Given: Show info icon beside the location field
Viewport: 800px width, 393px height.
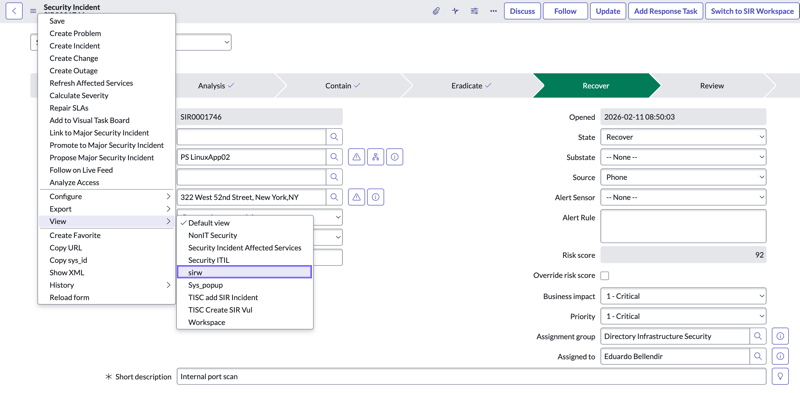Looking at the screenshot, I should click(376, 197).
